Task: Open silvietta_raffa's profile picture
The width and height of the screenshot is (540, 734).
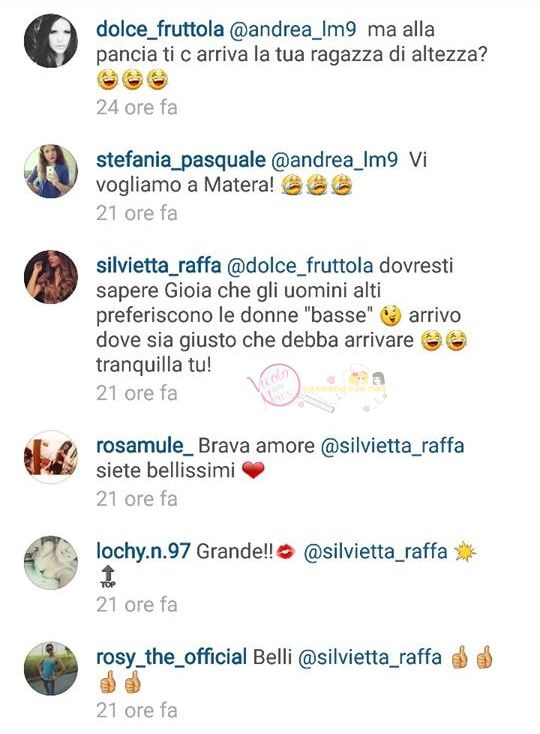Action: point(51,277)
